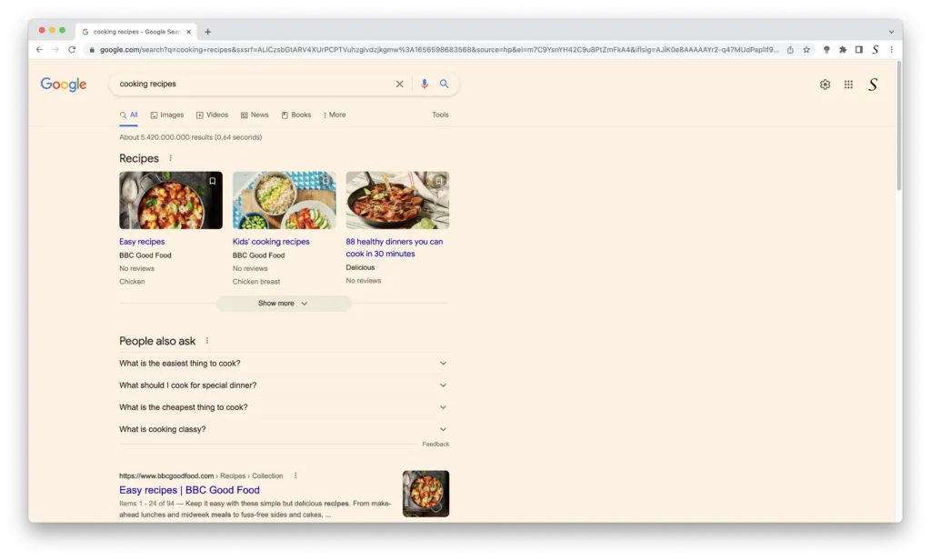Open the Extensions puzzle icon
931x560 pixels.
(x=843, y=50)
